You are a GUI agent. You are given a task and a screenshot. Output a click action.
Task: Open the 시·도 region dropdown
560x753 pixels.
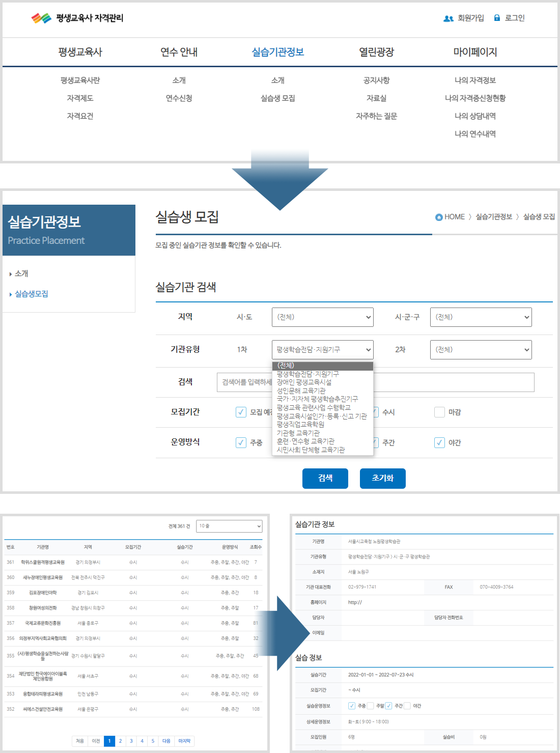[322, 317]
